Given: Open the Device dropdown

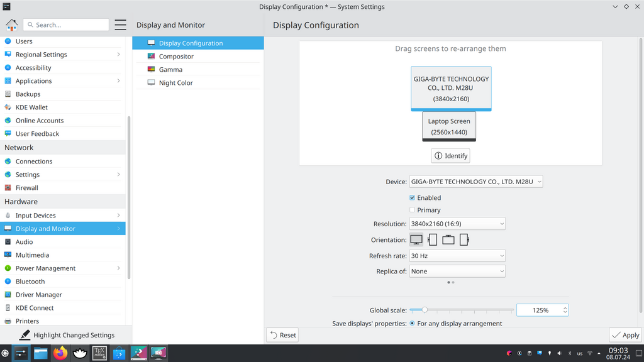Looking at the screenshot, I should coord(475,182).
